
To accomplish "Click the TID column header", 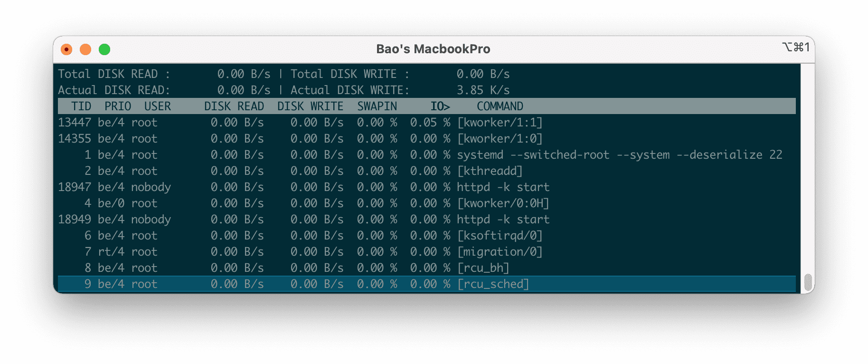I will click(81, 106).
